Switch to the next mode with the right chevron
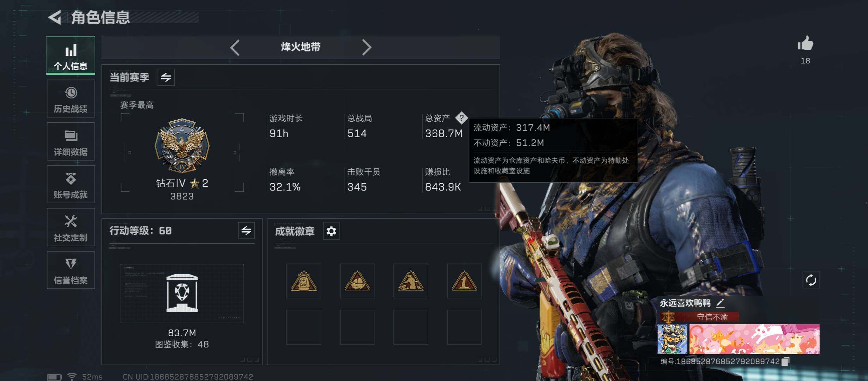Screen dimensions: 868x381 367,47
